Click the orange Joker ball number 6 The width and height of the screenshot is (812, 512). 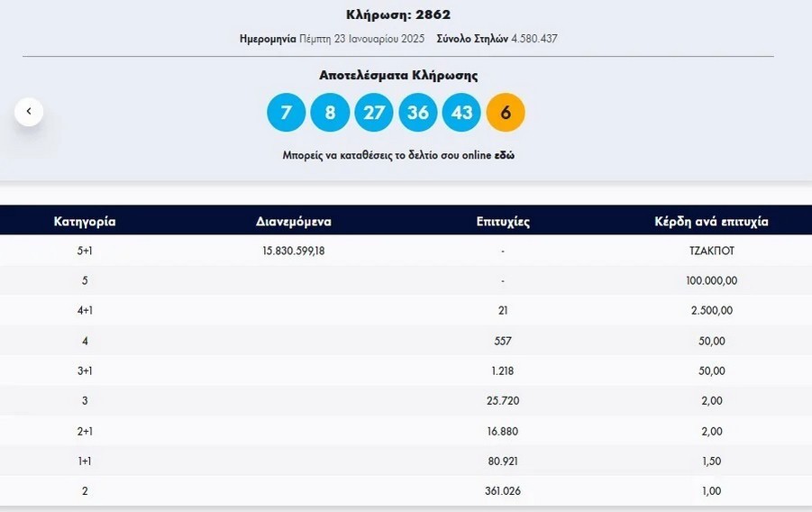coord(506,113)
